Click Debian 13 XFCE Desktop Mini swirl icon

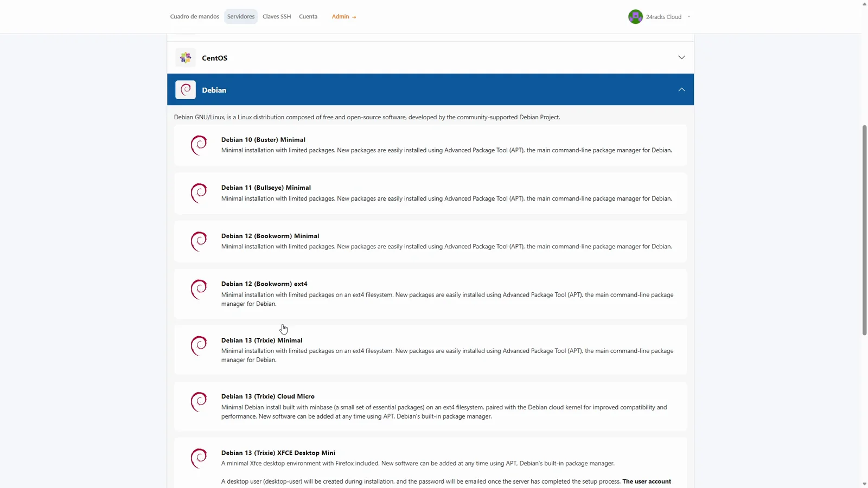point(199,458)
